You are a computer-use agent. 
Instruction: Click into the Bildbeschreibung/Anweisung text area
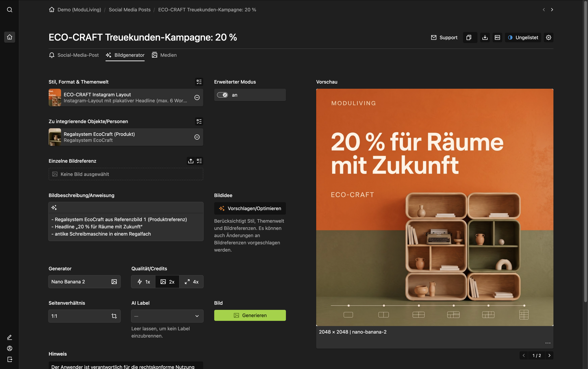coord(126,227)
